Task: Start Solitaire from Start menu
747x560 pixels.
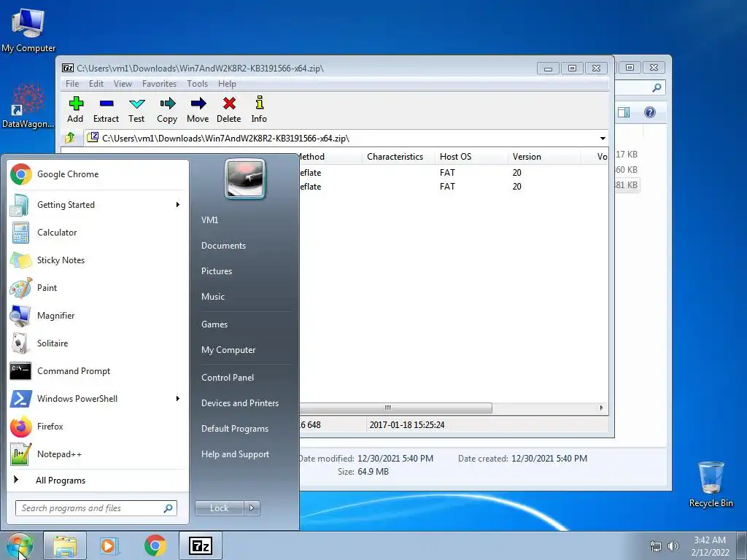Action: pos(98,343)
